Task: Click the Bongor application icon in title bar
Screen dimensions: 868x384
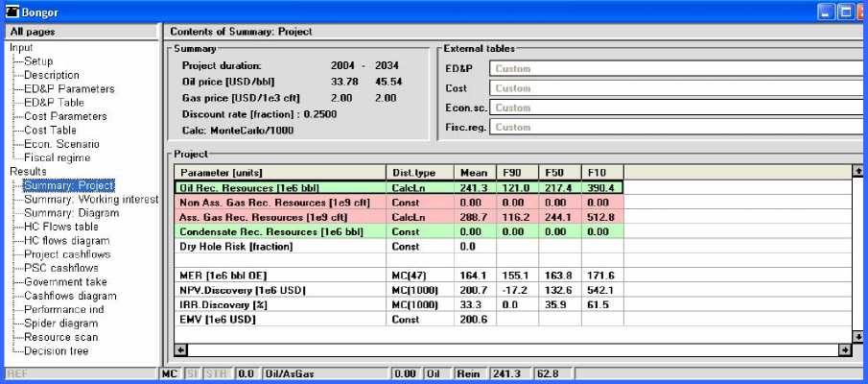Action: (x=12, y=11)
